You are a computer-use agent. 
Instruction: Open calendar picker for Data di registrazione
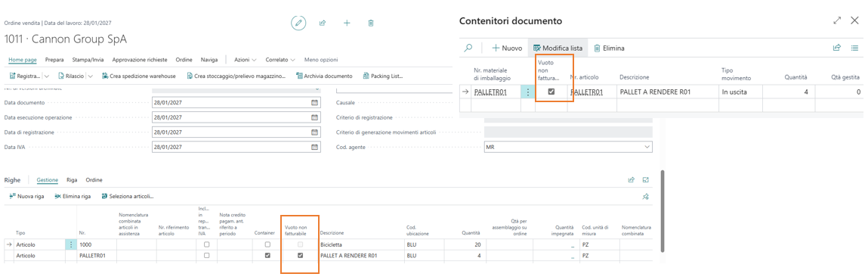(314, 132)
